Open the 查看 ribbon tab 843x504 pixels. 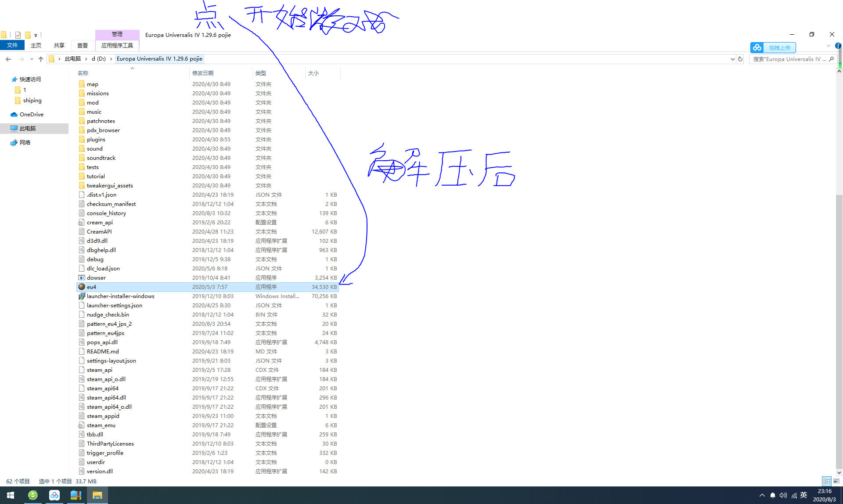pos(83,45)
